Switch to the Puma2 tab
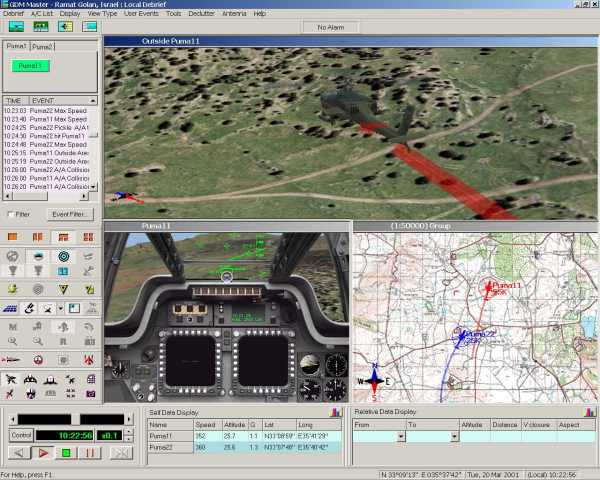This screenshot has height=480, width=600. click(x=42, y=47)
